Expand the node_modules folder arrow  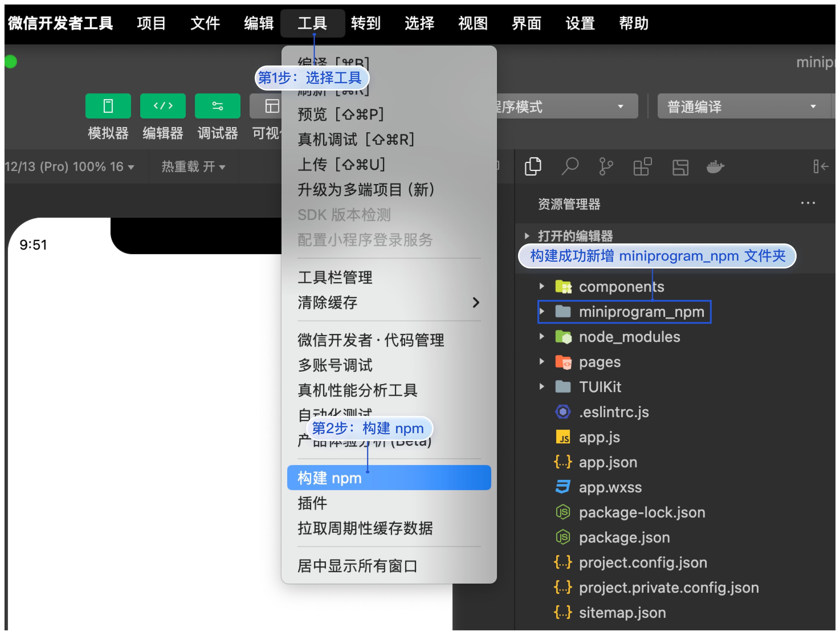(542, 336)
